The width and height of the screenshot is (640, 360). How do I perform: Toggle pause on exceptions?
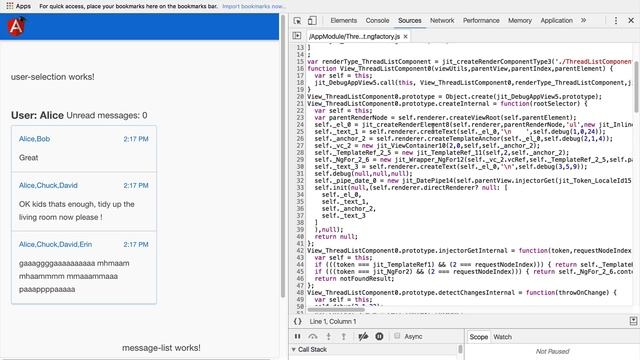point(379,336)
